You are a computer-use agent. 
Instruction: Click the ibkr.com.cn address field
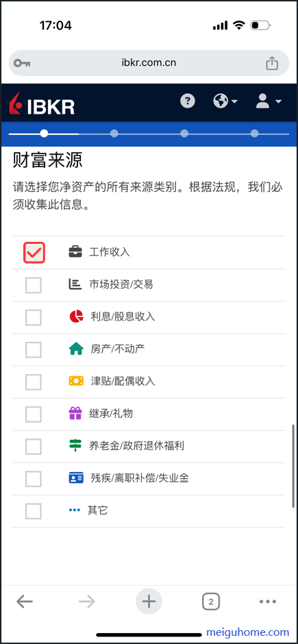(x=149, y=63)
